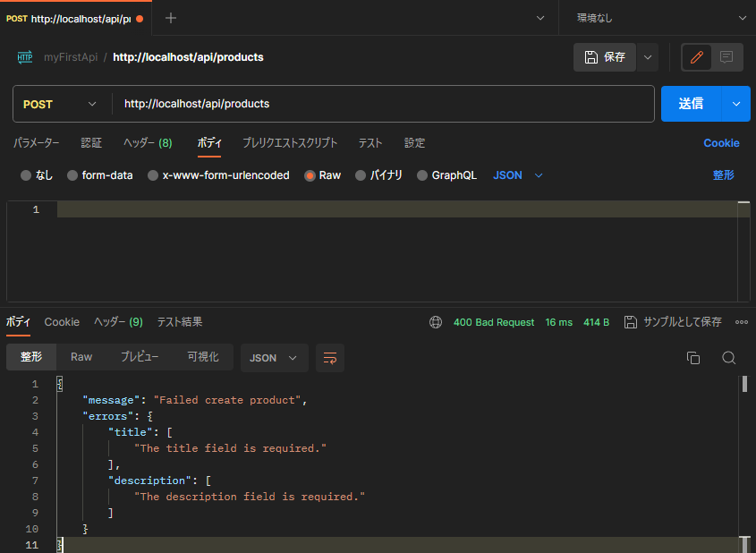Viewport: 756px width, 553px height.
Task: Open the request ヘッダー (8) tab
Action: coord(148,143)
